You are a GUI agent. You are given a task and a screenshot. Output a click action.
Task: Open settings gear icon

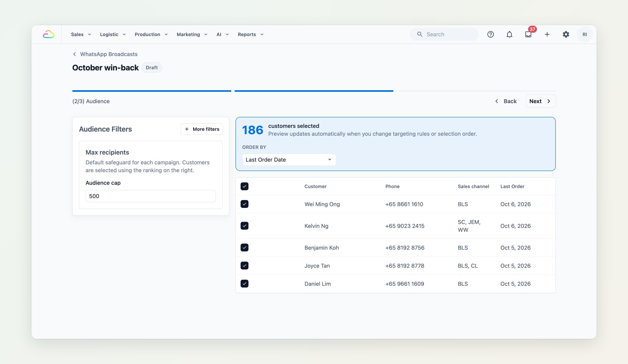tap(566, 35)
